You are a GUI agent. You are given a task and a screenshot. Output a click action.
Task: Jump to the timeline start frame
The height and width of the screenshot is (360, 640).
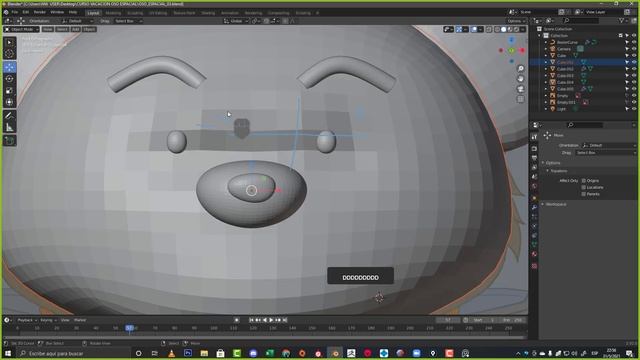(x=251, y=320)
